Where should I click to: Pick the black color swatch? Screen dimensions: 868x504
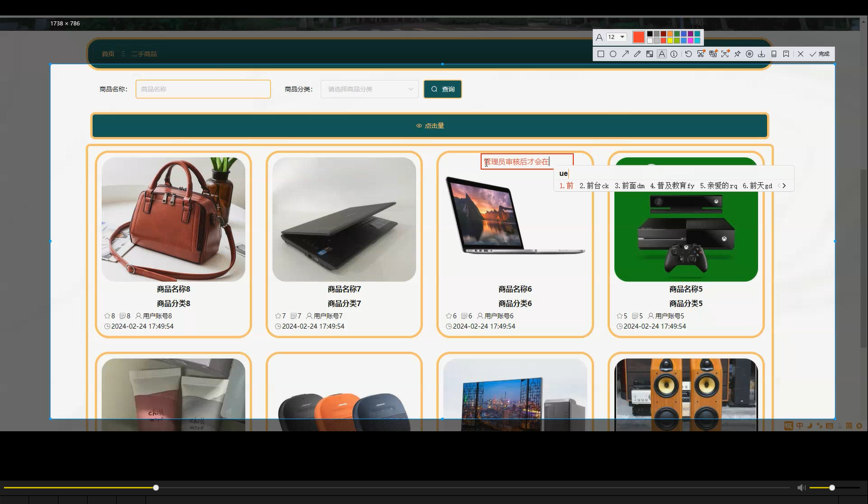[650, 34]
